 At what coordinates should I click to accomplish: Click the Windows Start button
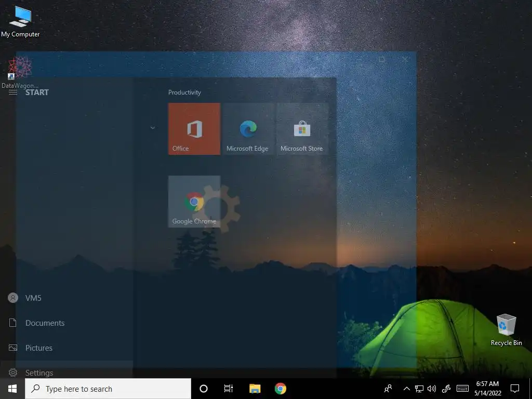(x=12, y=389)
